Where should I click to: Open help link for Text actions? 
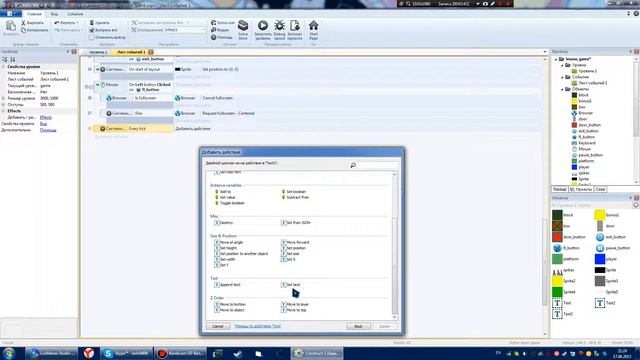click(x=258, y=326)
